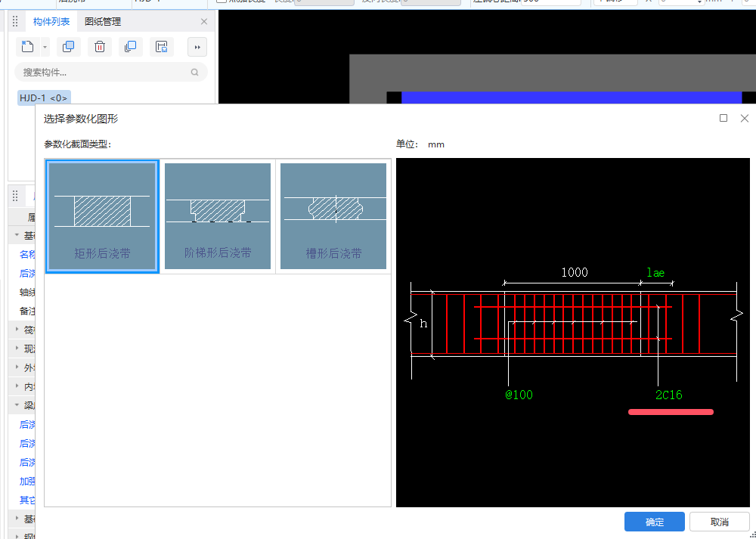Close the component list panel
The width and height of the screenshot is (756, 539).
pos(204,22)
